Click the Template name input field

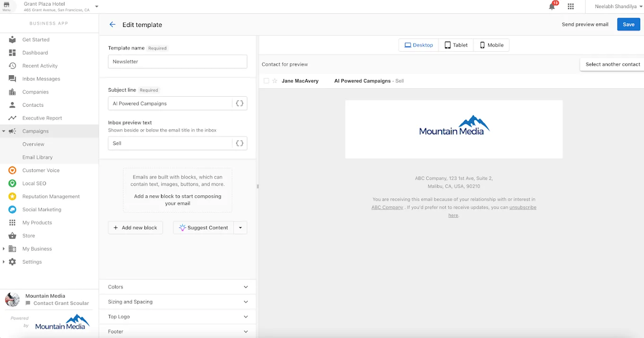pos(178,62)
